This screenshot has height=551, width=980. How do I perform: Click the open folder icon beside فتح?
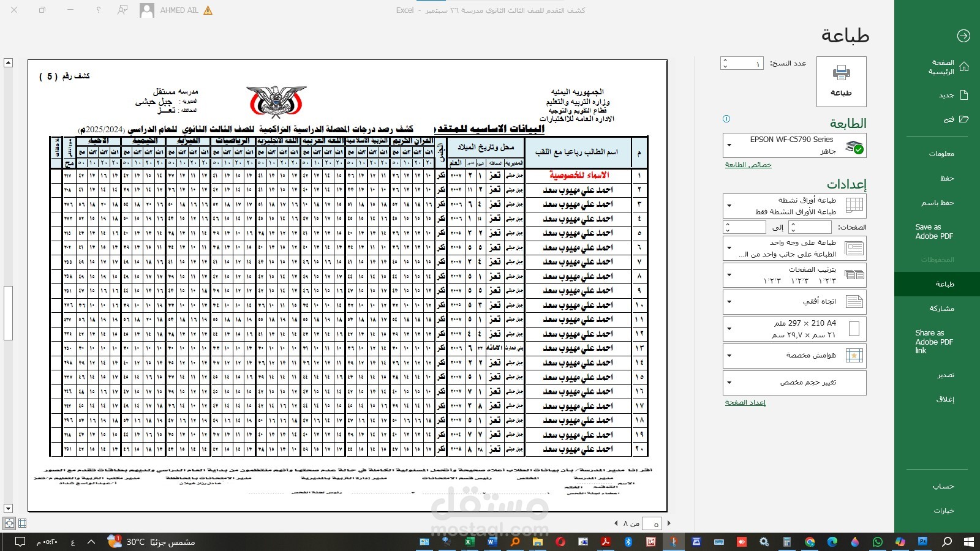coord(964,119)
